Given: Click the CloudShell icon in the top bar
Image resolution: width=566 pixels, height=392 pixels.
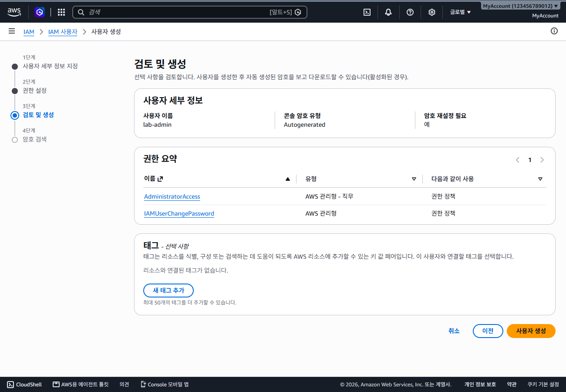Looking at the screenshot, I should pyautogui.click(x=367, y=12).
